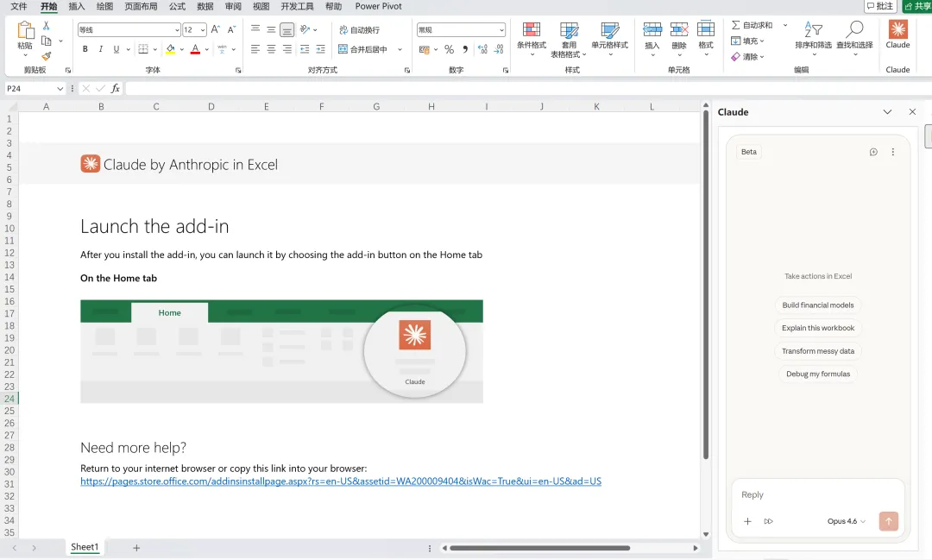Screen dimensions: 932x560
Task: Click Transform messy data suggestion
Action: point(818,351)
